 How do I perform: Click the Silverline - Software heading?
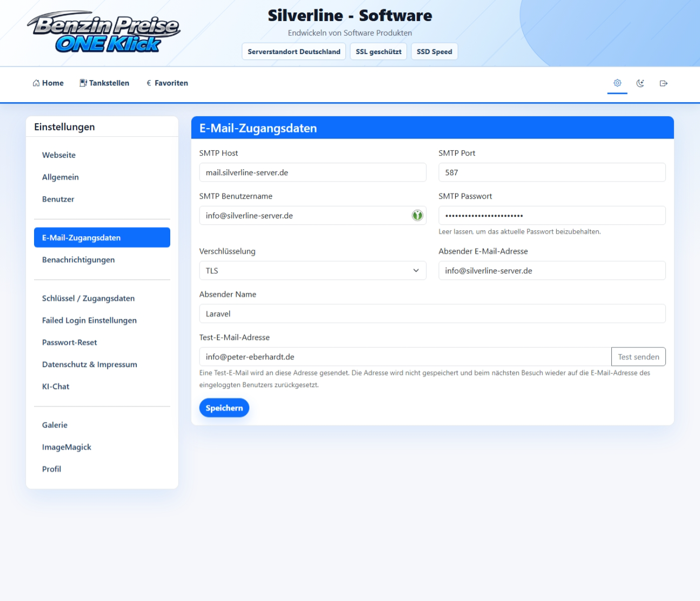point(350,16)
